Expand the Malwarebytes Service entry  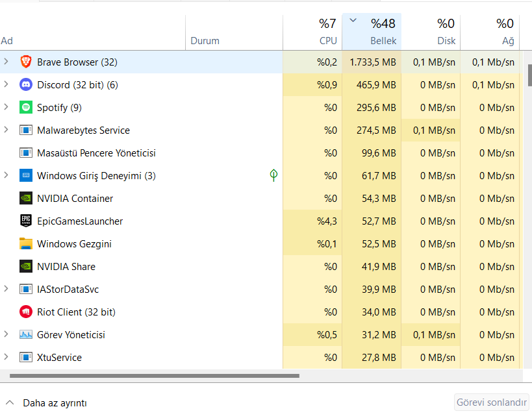(x=6, y=130)
